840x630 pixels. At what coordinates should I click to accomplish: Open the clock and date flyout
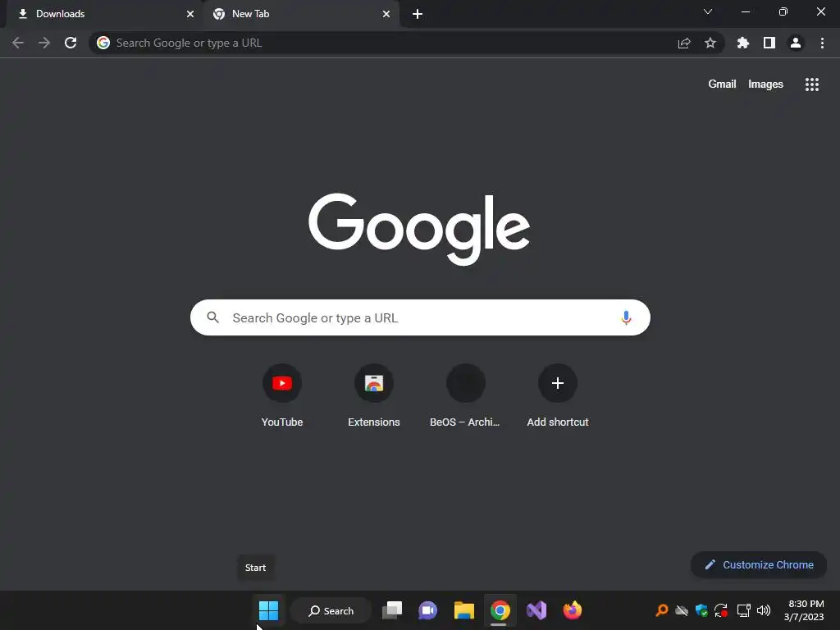point(804,610)
